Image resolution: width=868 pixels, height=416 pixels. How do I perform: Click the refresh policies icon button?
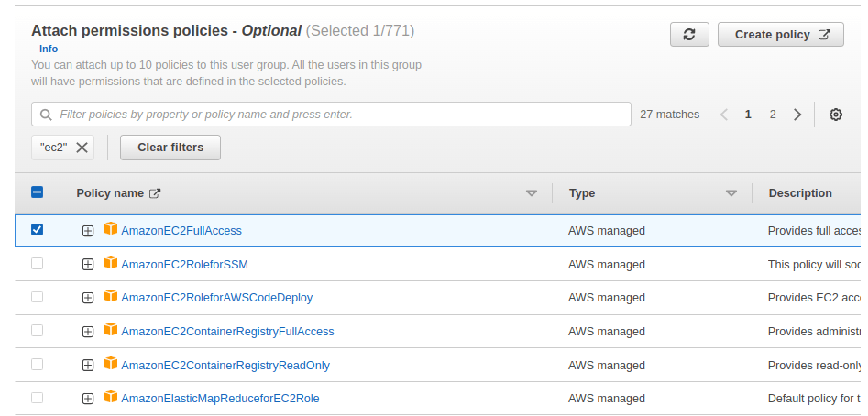tap(689, 34)
